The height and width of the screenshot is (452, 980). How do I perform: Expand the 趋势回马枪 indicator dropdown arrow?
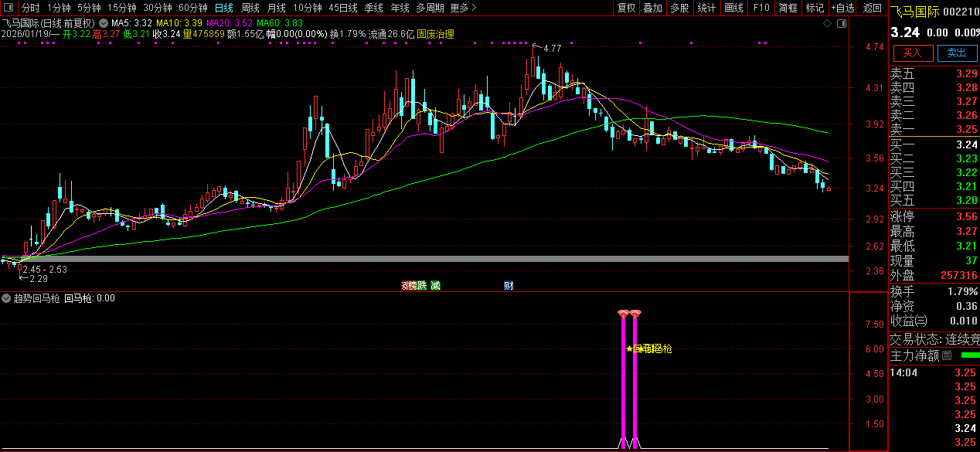7,298
